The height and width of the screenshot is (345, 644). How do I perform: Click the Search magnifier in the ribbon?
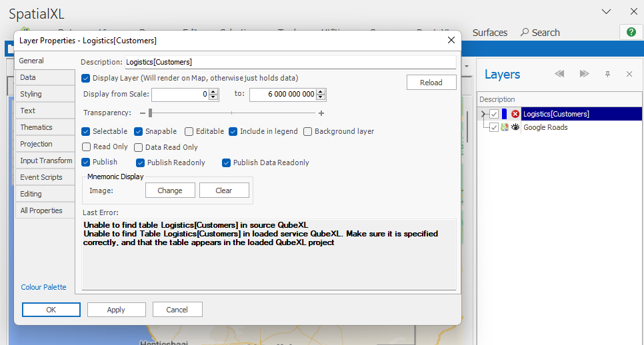click(x=525, y=33)
